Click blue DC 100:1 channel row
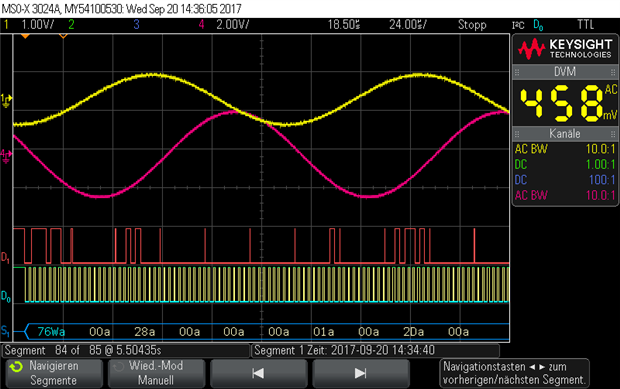Viewport: 620px width, 389px height. [x=565, y=180]
